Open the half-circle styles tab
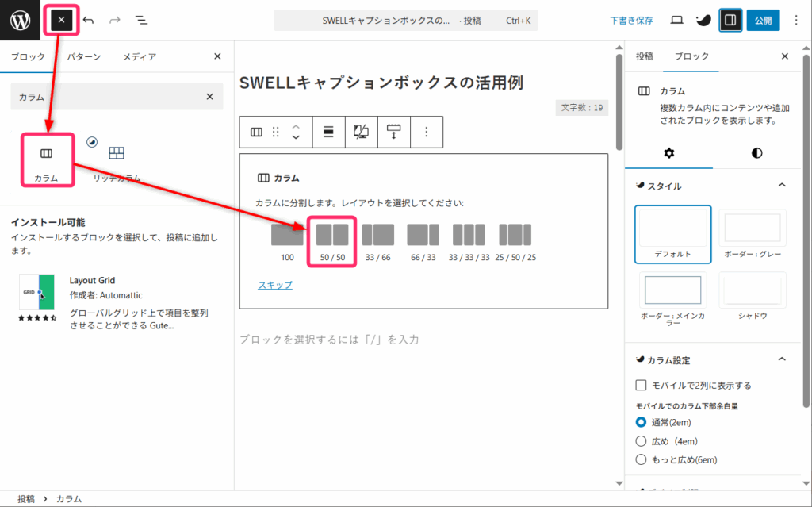Screen dimensions: 812x507 [x=756, y=153]
